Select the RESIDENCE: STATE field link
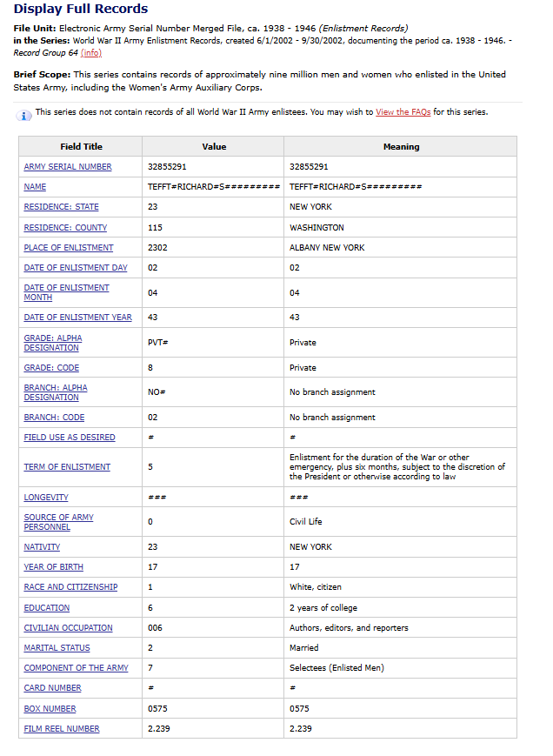The image size is (553, 756). tap(61, 207)
